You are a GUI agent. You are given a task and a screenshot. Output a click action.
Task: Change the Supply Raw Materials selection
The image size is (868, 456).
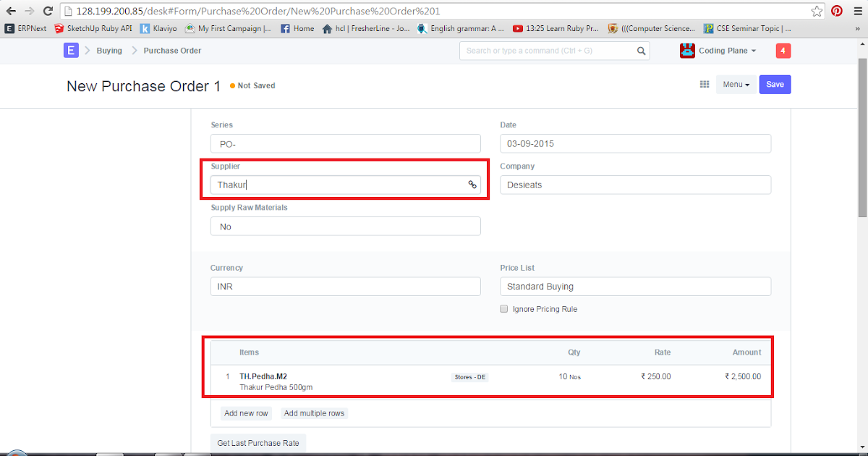[x=345, y=226]
